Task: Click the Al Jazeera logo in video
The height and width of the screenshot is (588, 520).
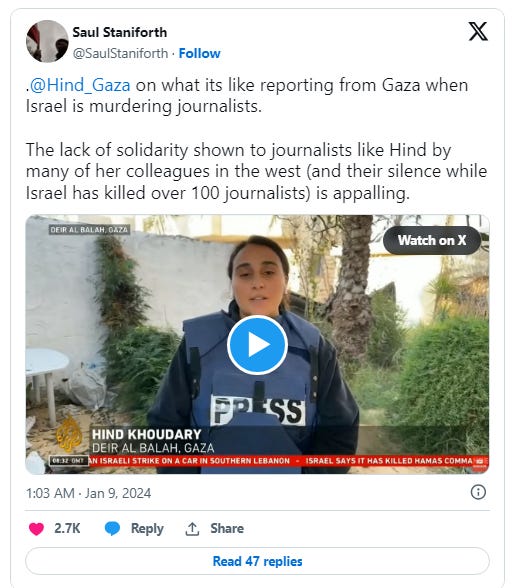Action: coord(69,434)
